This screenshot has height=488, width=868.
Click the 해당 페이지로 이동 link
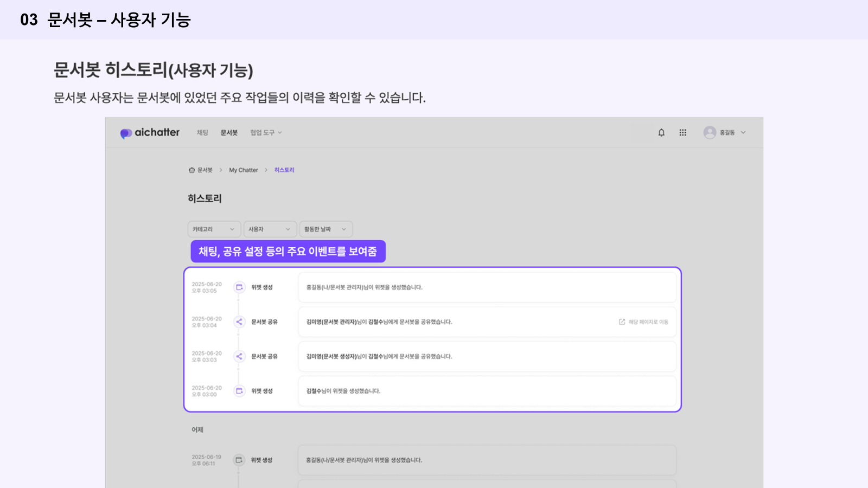644,322
